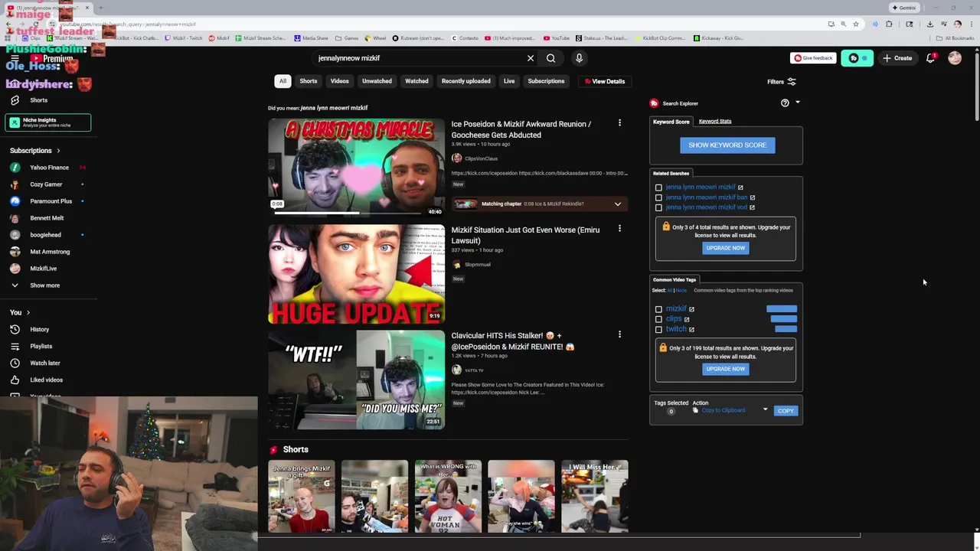This screenshot has height=551, width=980.
Task: Open the account avatar menu
Action: (955, 58)
